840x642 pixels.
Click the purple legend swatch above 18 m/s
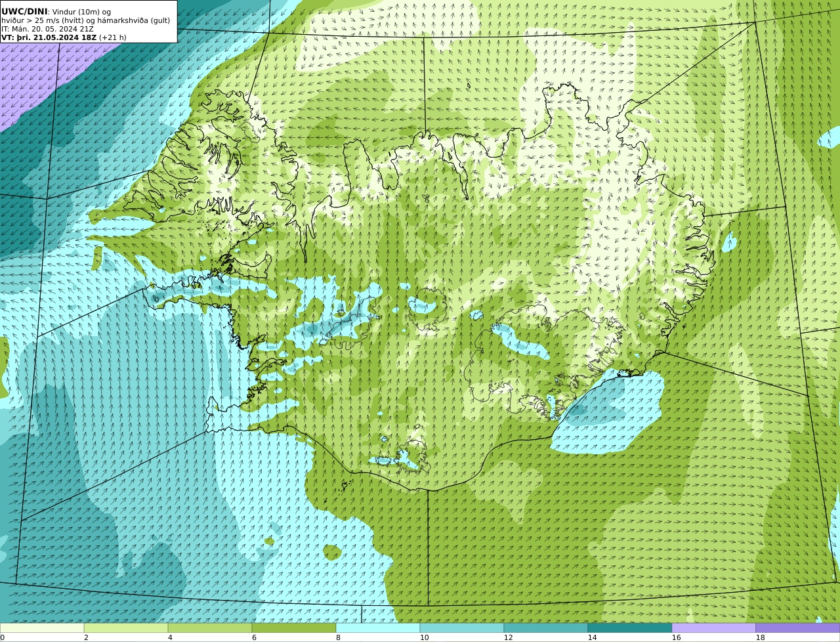798,628
